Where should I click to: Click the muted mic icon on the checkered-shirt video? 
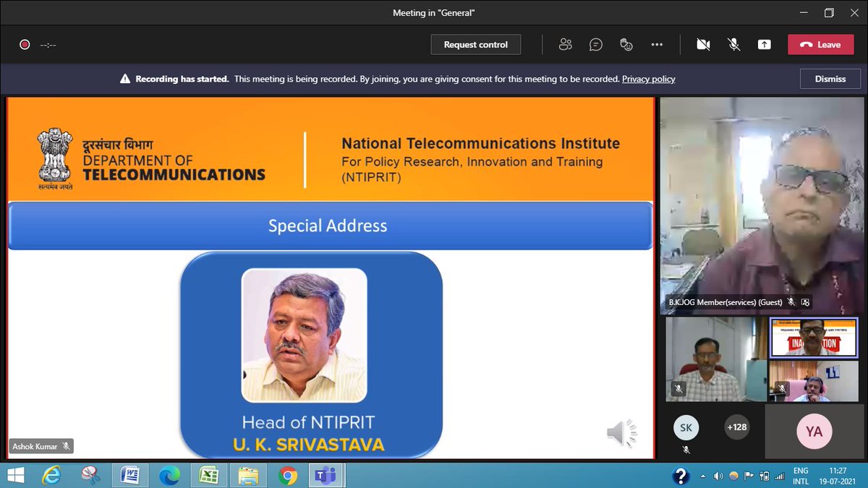pos(678,388)
